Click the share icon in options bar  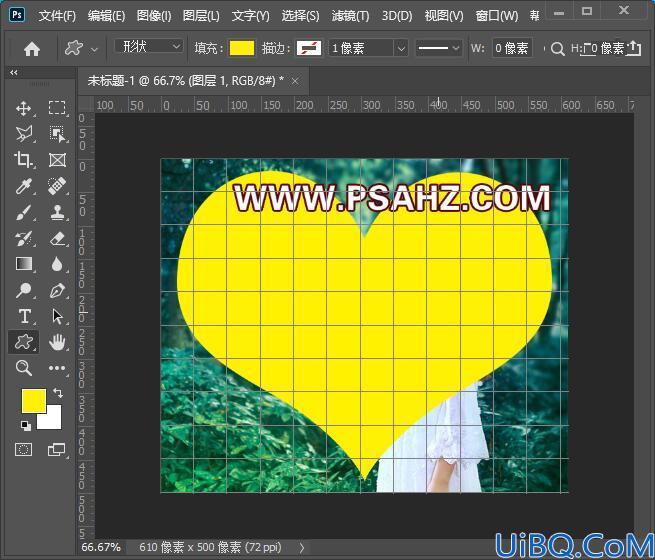(x=634, y=48)
